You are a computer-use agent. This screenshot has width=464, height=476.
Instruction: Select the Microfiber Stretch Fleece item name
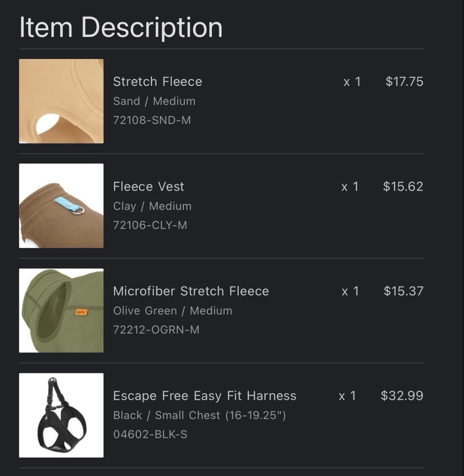[x=191, y=291]
